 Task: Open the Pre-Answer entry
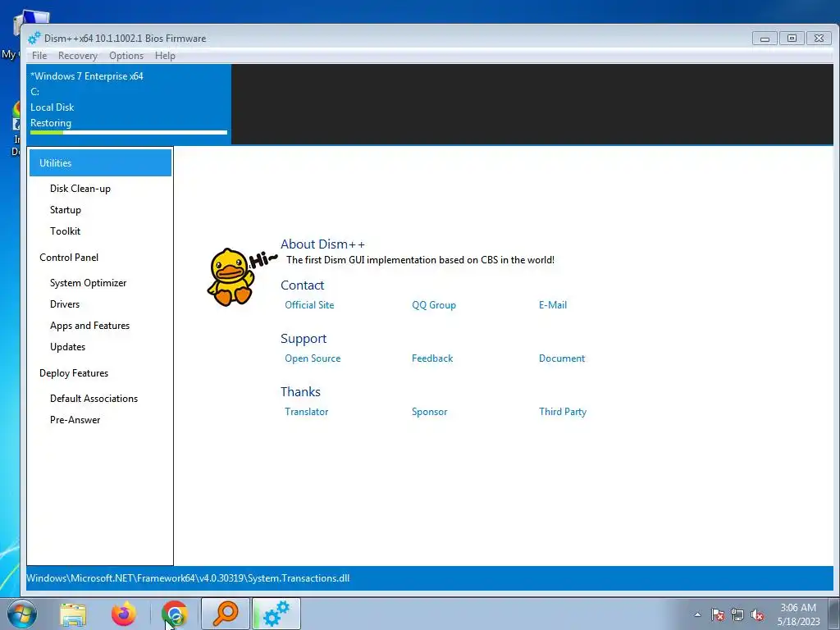click(x=75, y=420)
